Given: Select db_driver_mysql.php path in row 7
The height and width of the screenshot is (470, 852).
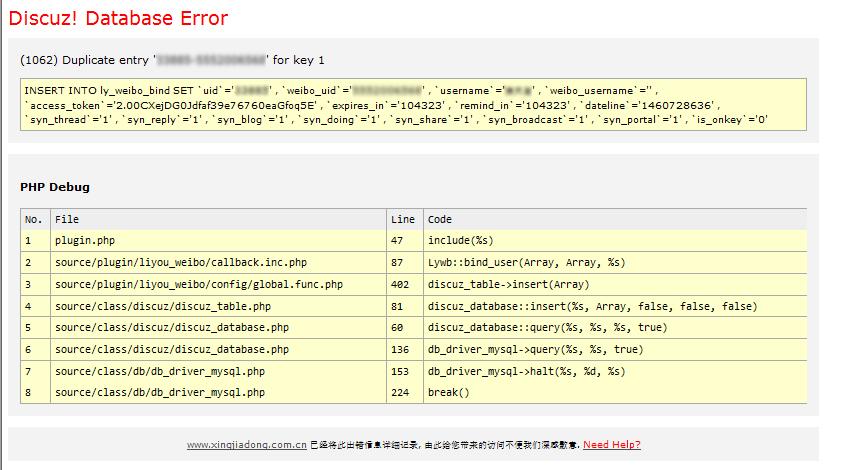Looking at the screenshot, I should [218, 372].
